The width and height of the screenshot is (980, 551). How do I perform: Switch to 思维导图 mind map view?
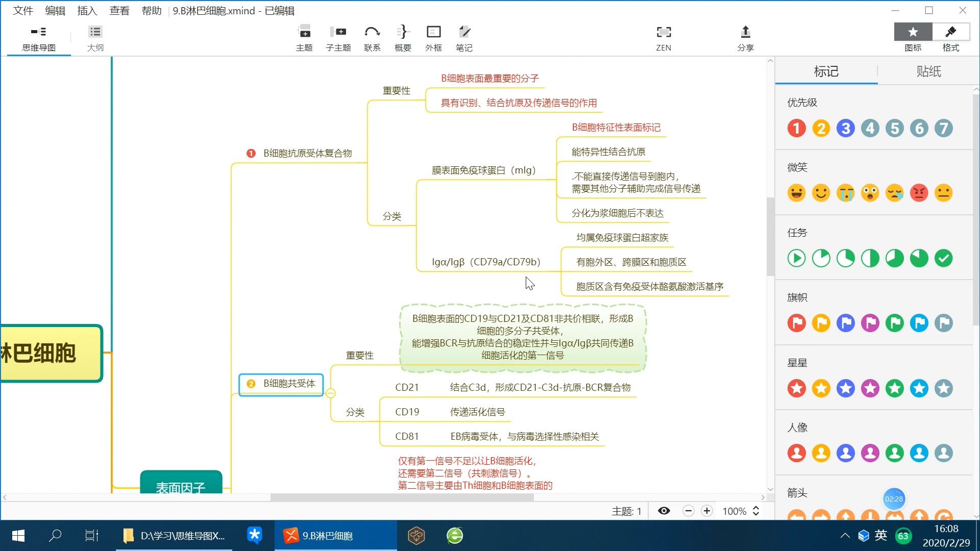(39, 38)
